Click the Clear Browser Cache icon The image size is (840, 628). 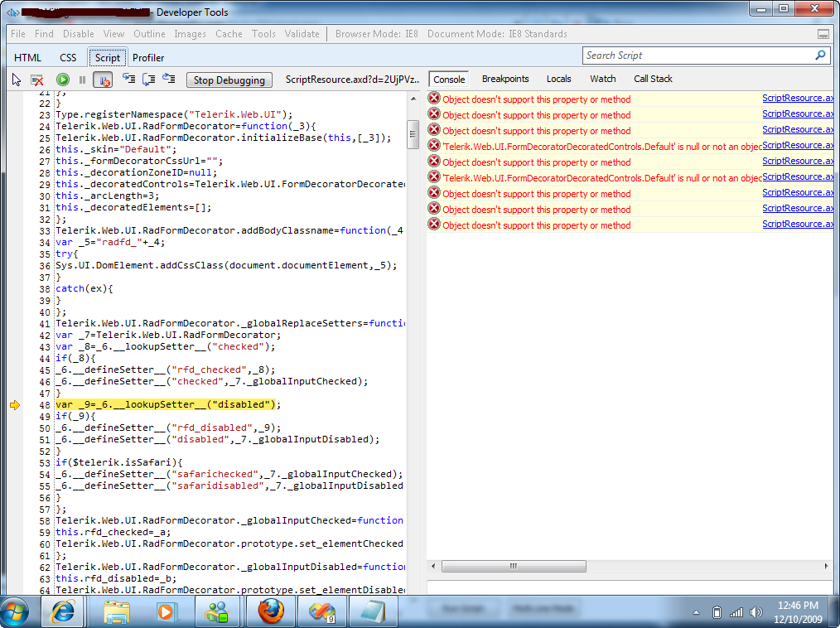point(37,80)
